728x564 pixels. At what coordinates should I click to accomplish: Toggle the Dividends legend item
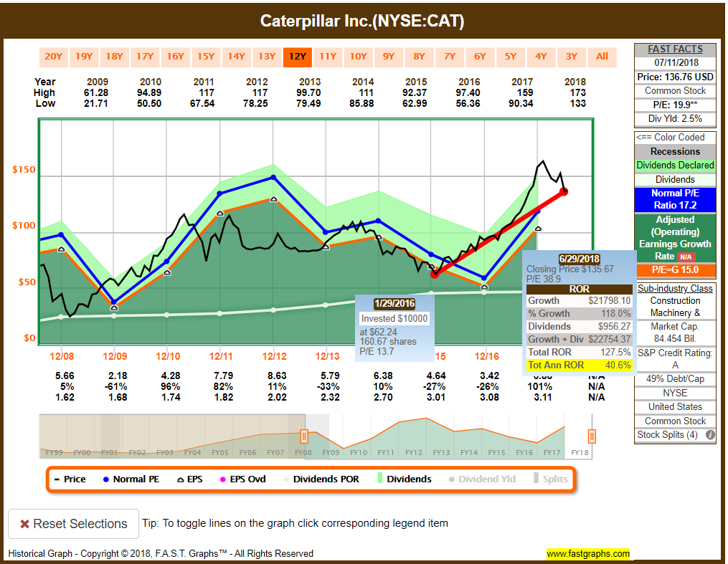(405, 479)
